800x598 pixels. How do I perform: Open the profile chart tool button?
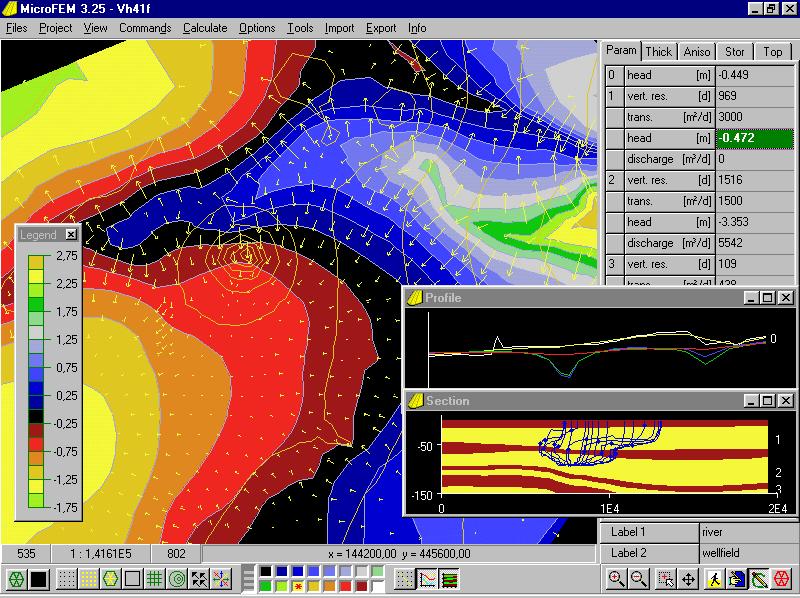pyautogui.click(x=427, y=579)
